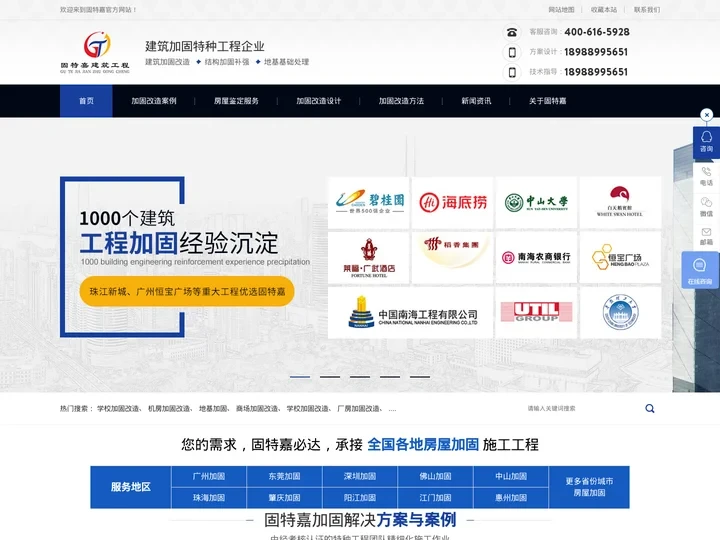Close the floating sidebar with X
Viewport: 720px width, 540px height.
(x=707, y=114)
